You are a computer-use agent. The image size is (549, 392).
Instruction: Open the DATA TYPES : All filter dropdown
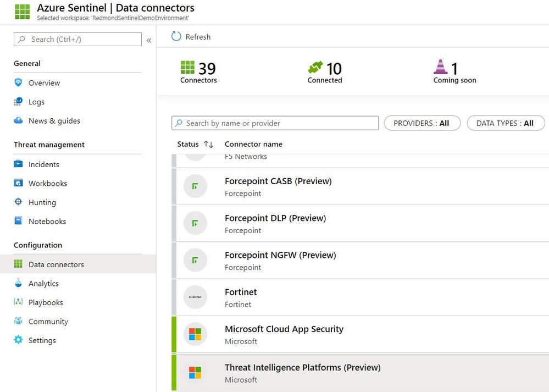coord(506,123)
